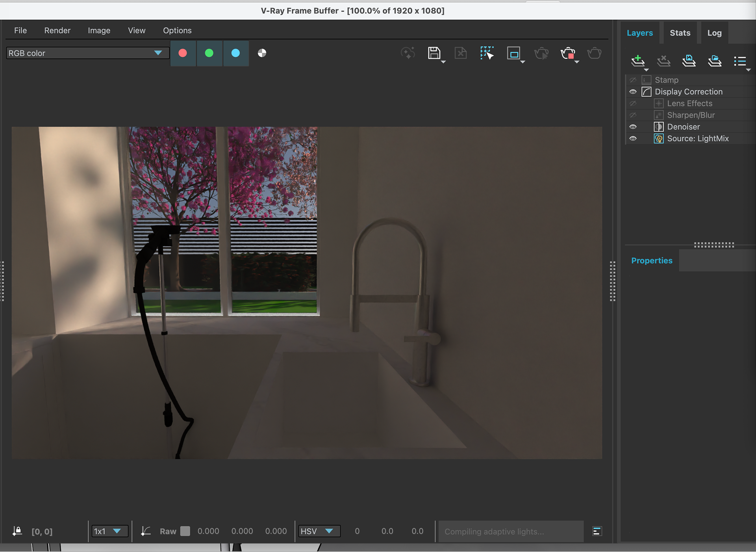Click the layers list options icon
Image resolution: width=756 pixels, height=552 pixels.
(x=740, y=61)
